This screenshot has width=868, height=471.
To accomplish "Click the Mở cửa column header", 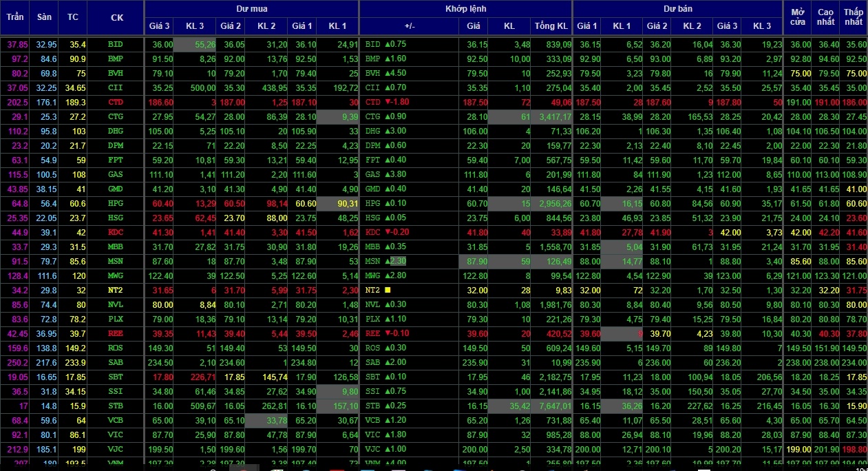I will tap(798, 17).
